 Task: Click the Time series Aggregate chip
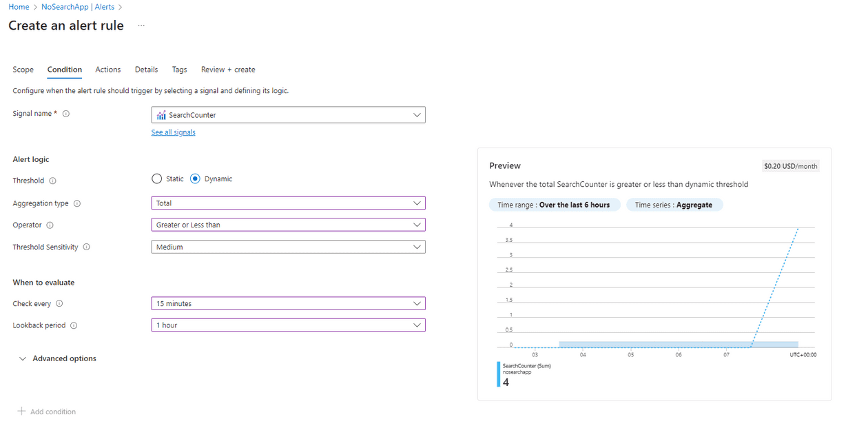[674, 204]
